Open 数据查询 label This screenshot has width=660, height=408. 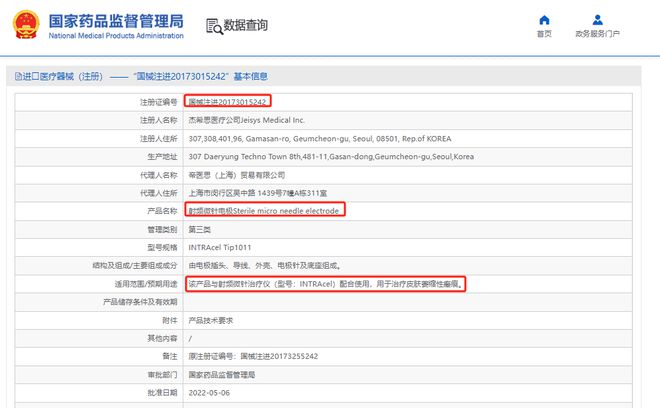[245, 25]
